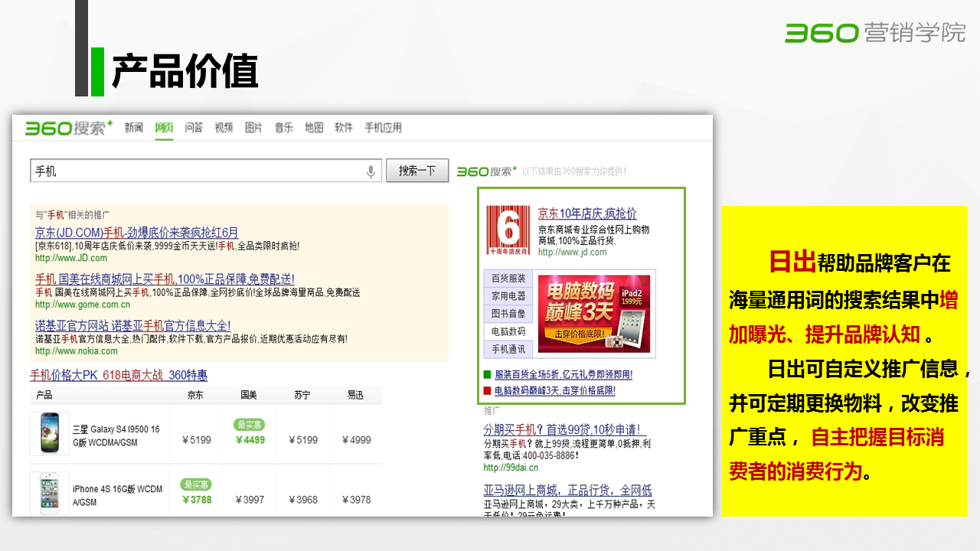Click the http://www.JD.com URL
Viewport: 980px width, 551px height.
pos(71,258)
